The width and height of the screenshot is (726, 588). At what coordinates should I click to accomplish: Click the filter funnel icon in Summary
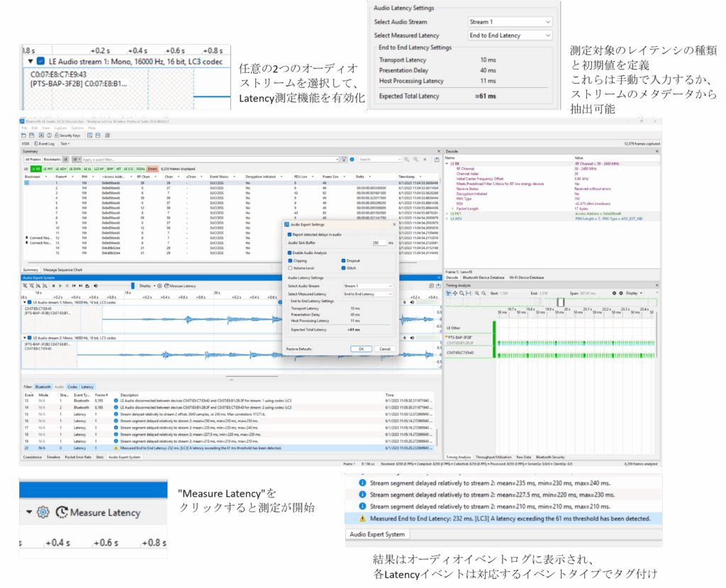(344, 160)
